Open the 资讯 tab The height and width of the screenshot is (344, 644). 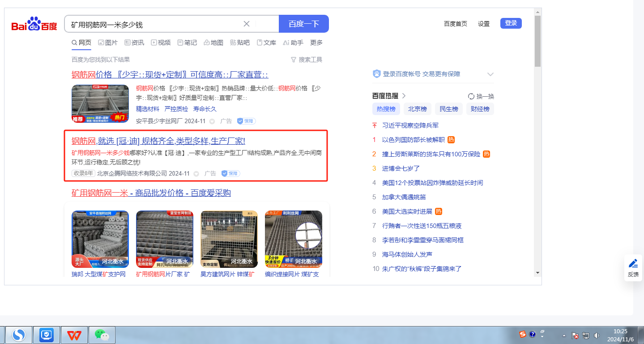click(x=134, y=43)
